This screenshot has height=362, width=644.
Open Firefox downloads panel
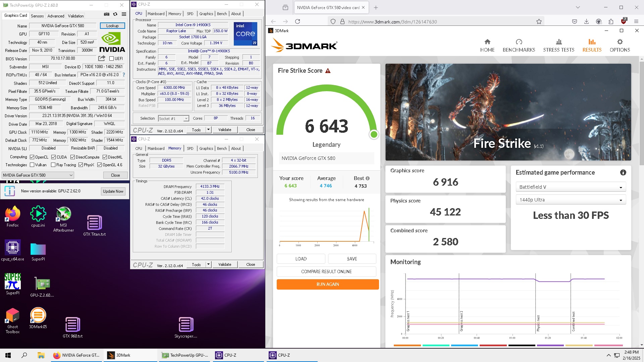pos(586,21)
